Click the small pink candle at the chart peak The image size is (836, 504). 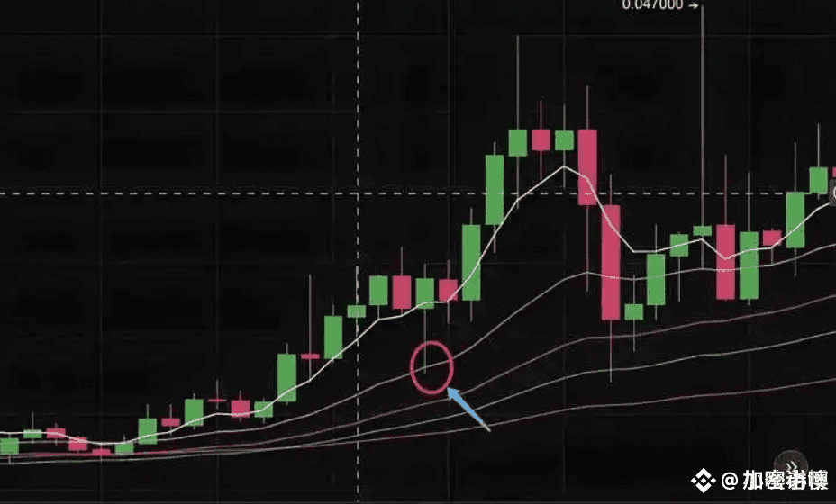click(541, 139)
